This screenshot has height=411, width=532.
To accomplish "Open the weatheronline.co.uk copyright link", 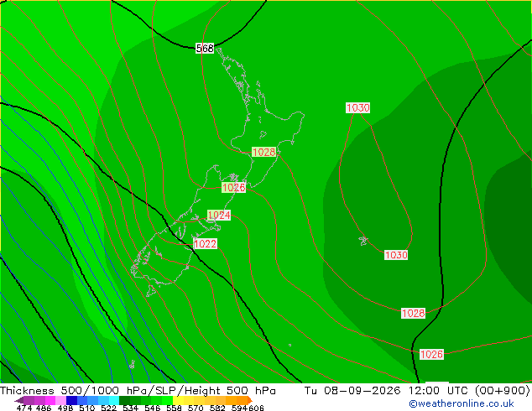I will point(461,403).
